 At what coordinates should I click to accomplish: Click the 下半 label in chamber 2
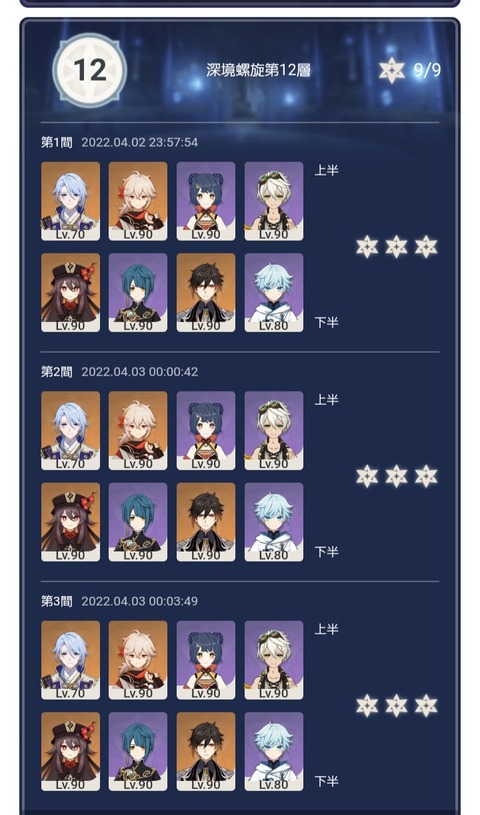coord(327,551)
